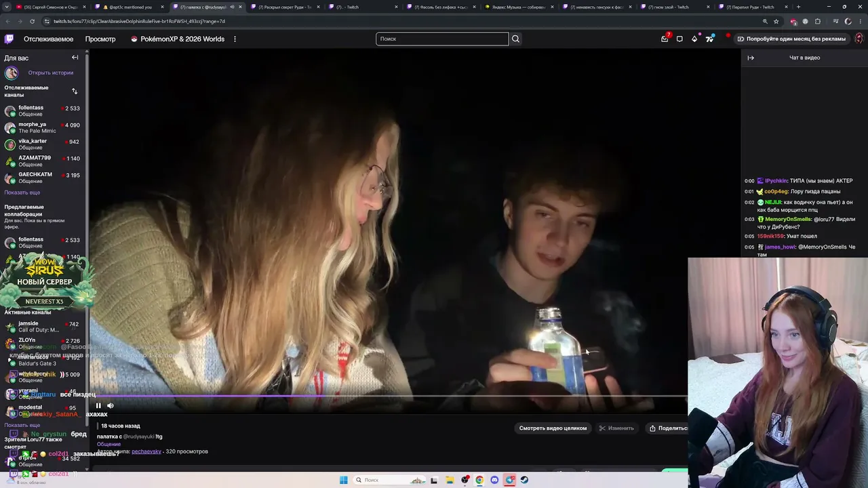
Task: Click 'Попробуйте один месяц без рекламы' button
Action: click(791, 39)
